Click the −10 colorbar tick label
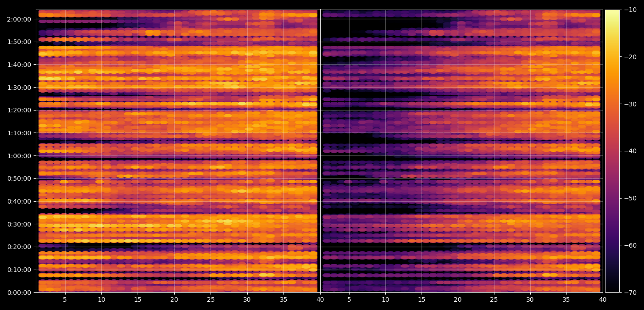This screenshot has height=310, width=644. tap(630, 10)
